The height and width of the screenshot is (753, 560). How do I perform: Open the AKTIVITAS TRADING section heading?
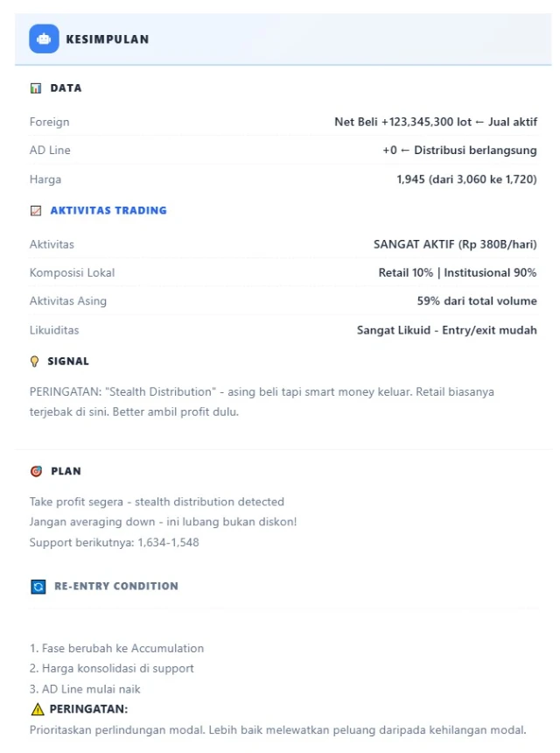coord(108,211)
